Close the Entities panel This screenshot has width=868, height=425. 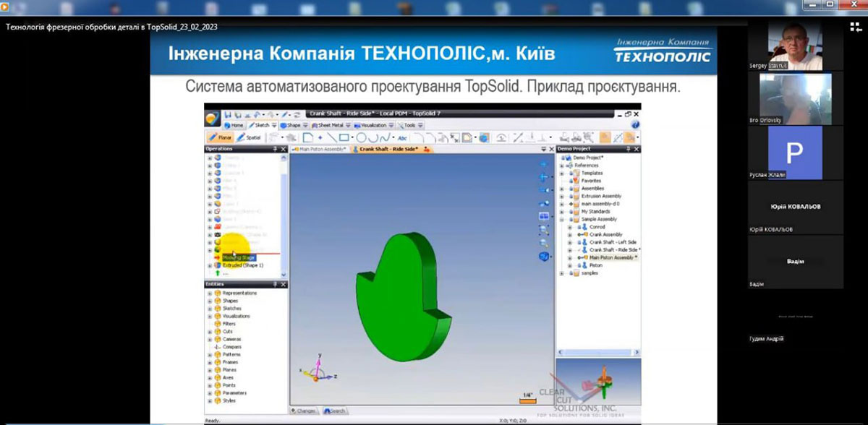coord(283,285)
